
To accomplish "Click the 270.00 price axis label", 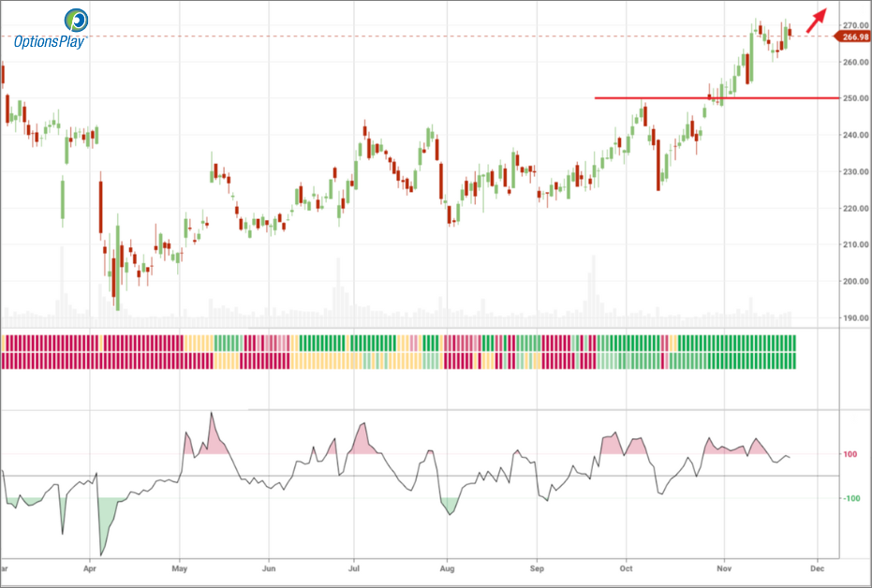I will pyautogui.click(x=850, y=25).
